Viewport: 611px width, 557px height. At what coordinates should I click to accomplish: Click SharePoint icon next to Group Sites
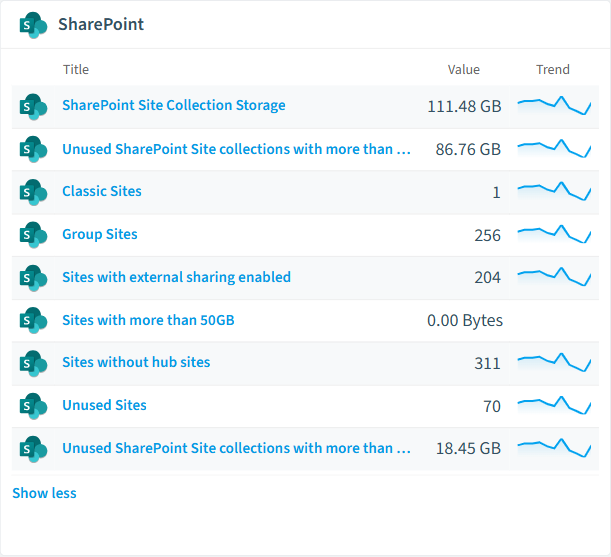point(34,235)
